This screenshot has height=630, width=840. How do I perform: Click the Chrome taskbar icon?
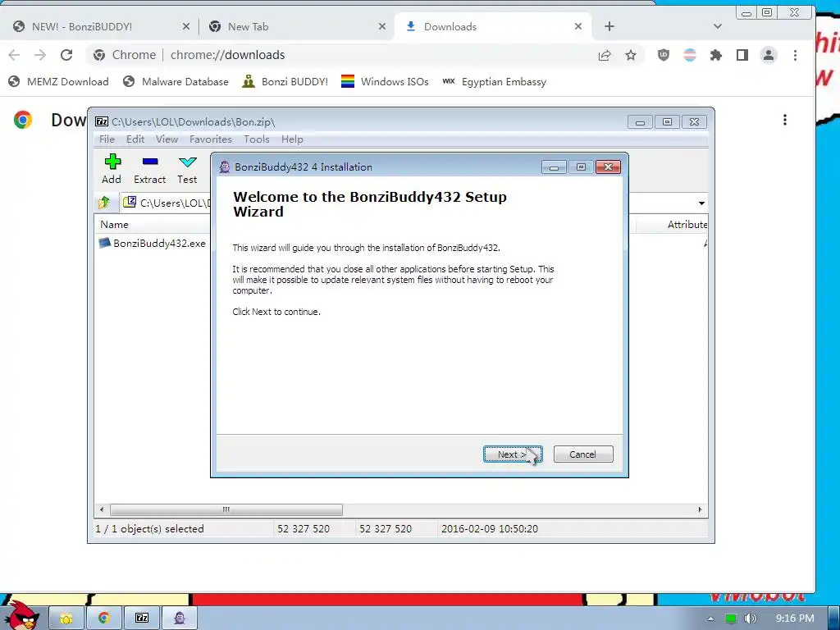pyautogui.click(x=104, y=619)
